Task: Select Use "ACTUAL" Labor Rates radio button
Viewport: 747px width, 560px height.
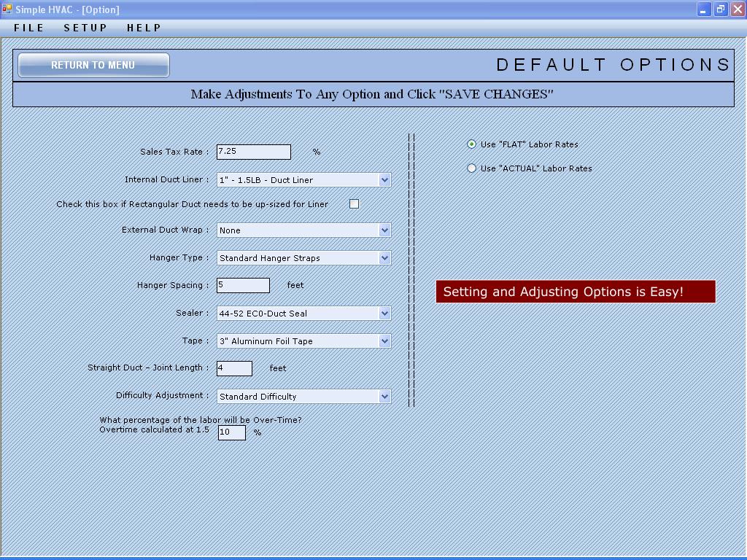Action: [x=472, y=168]
